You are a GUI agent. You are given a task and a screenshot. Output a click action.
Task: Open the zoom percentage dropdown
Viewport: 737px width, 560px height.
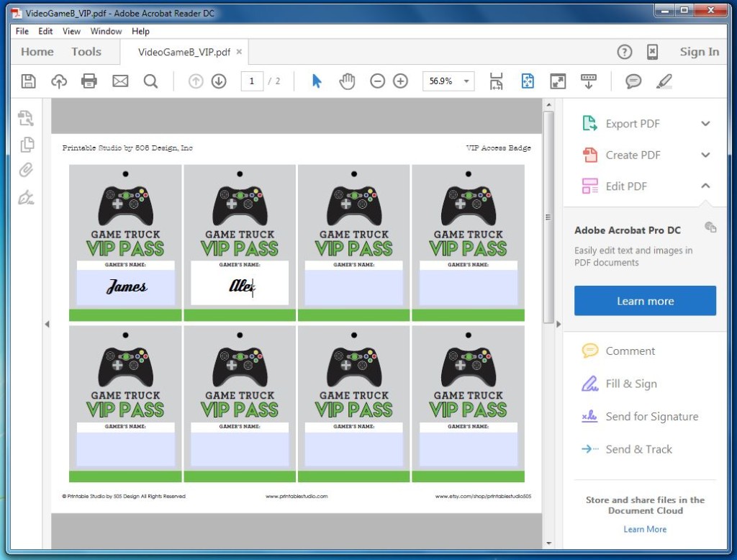pos(466,81)
